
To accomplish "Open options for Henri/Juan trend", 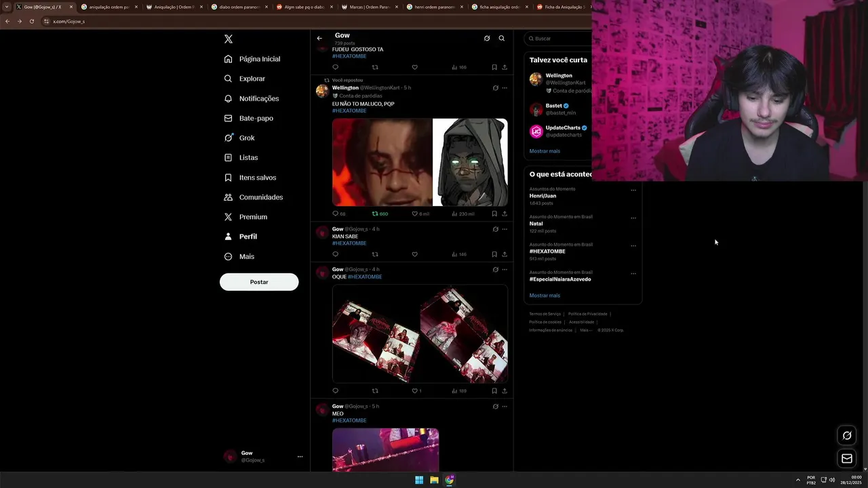I will (633, 190).
